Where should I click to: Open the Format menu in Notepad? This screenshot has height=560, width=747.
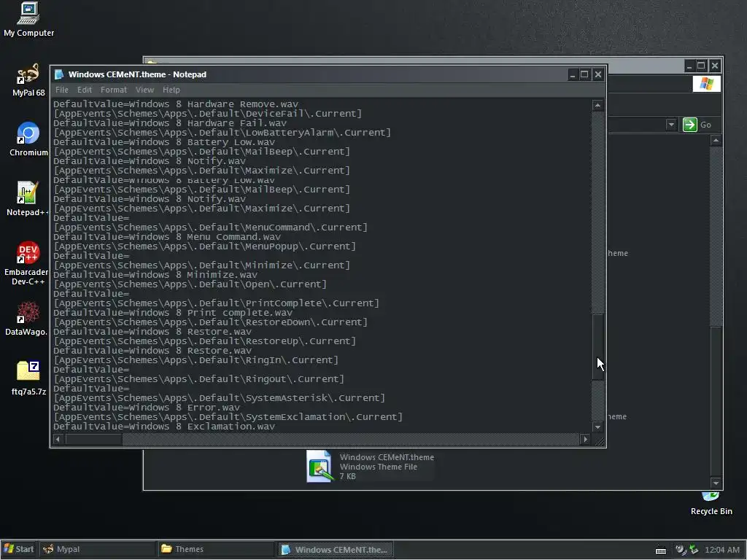[x=113, y=90]
